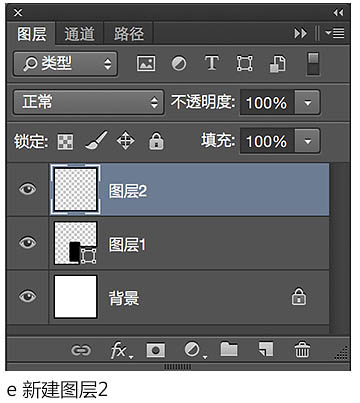Hide 图层2 layer with eye icon
Screen dimensions: 360x403
tap(28, 189)
